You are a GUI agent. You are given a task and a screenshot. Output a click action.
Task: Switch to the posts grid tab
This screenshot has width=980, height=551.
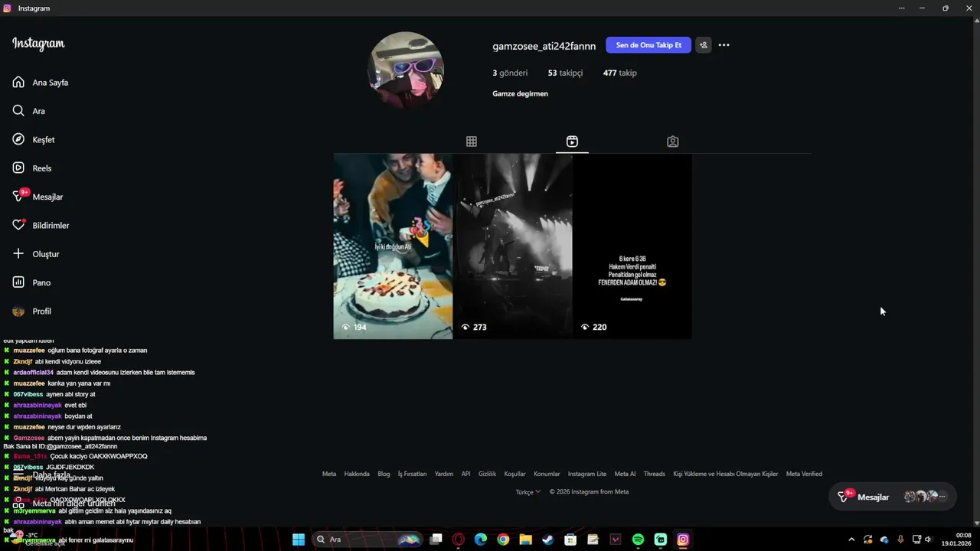tap(472, 142)
